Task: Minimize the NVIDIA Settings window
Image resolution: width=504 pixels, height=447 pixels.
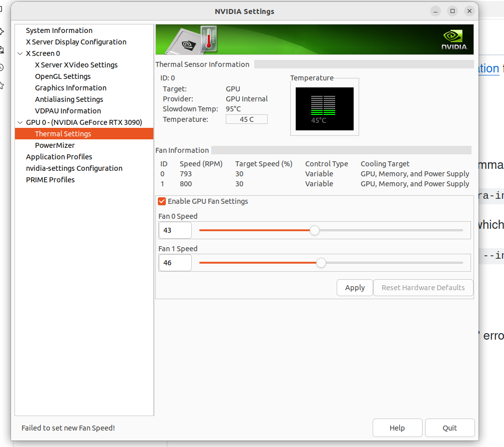Action: click(436, 11)
